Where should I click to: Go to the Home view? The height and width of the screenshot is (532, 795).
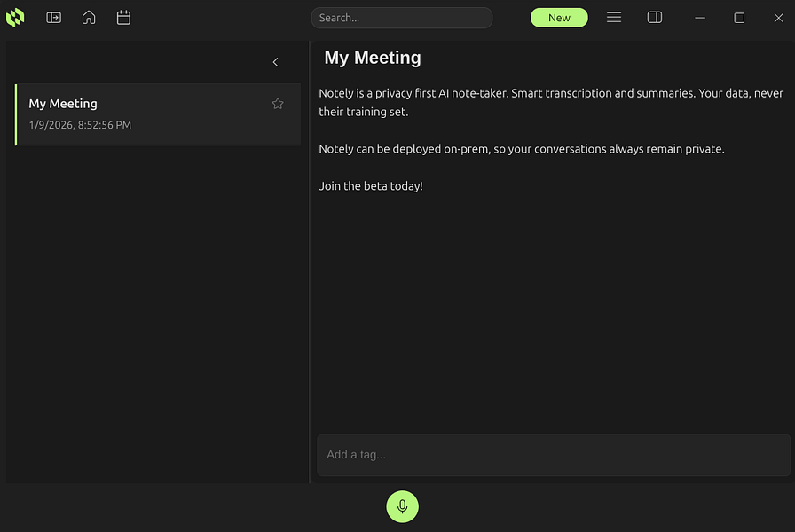click(x=89, y=18)
